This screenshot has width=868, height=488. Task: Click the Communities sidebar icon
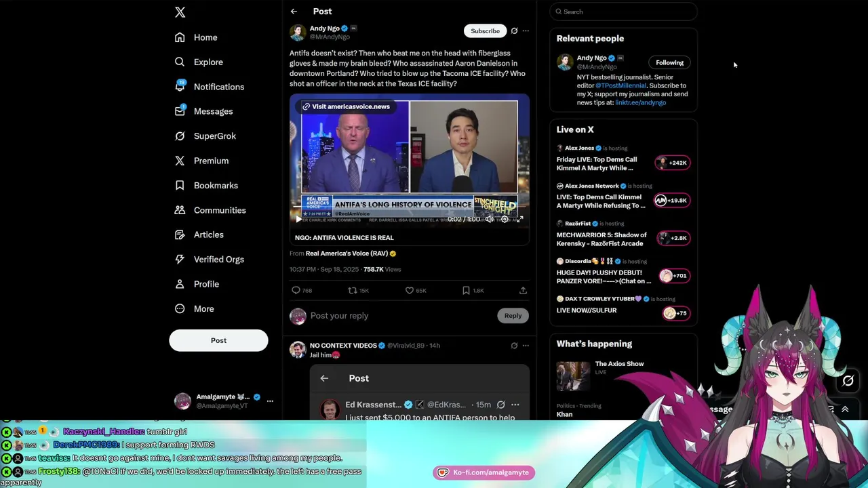pyautogui.click(x=180, y=210)
